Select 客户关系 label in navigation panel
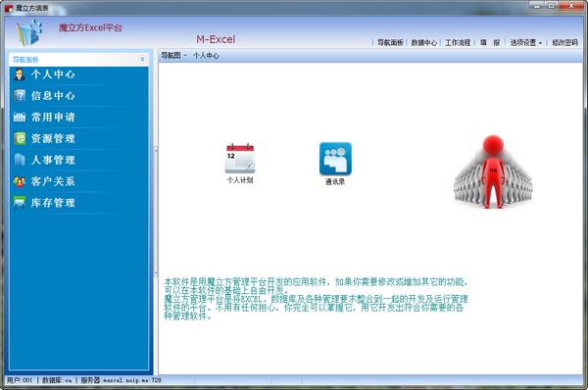588x390 pixels. pyautogui.click(x=53, y=181)
